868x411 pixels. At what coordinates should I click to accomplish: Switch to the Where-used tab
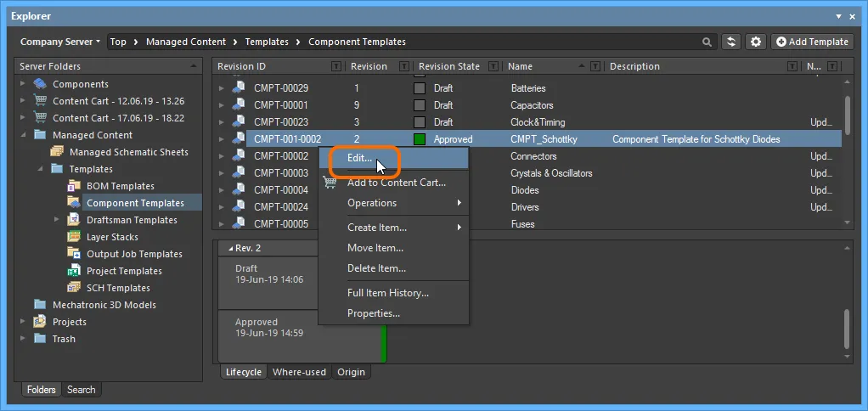click(x=300, y=372)
